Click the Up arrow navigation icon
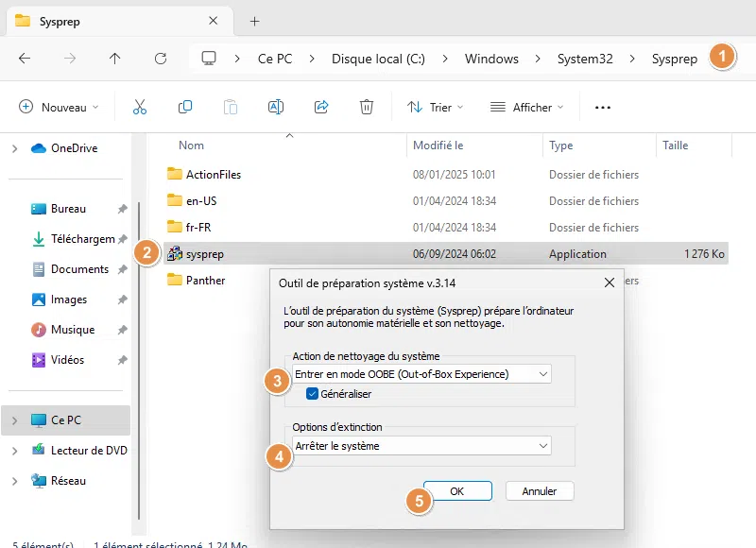 [x=115, y=59]
